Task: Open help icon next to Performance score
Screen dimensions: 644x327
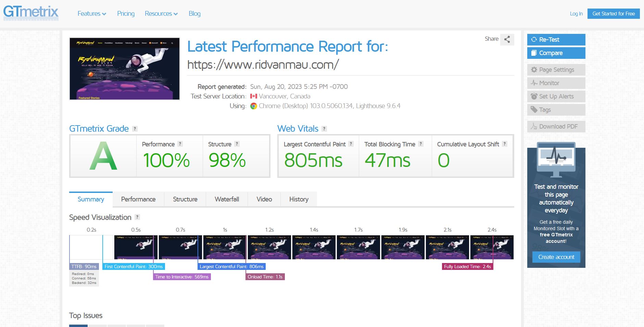Action: [180, 144]
